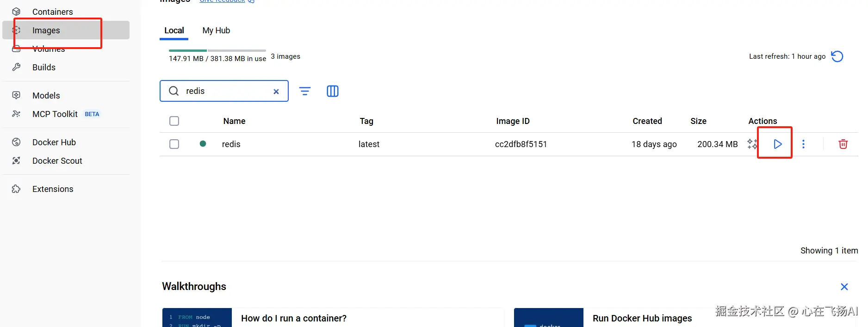Image resolution: width=868 pixels, height=327 pixels.
Task: Open Extensions in sidebar
Action: [x=66, y=189]
